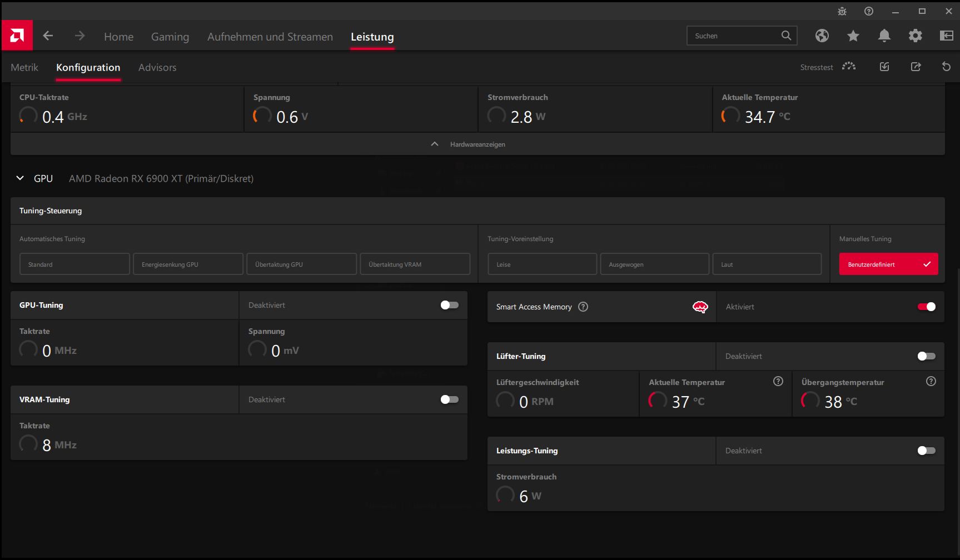This screenshot has height=560, width=960.
Task: Enable the VRAM-Tuning toggle
Action: (x=450, y=399)
